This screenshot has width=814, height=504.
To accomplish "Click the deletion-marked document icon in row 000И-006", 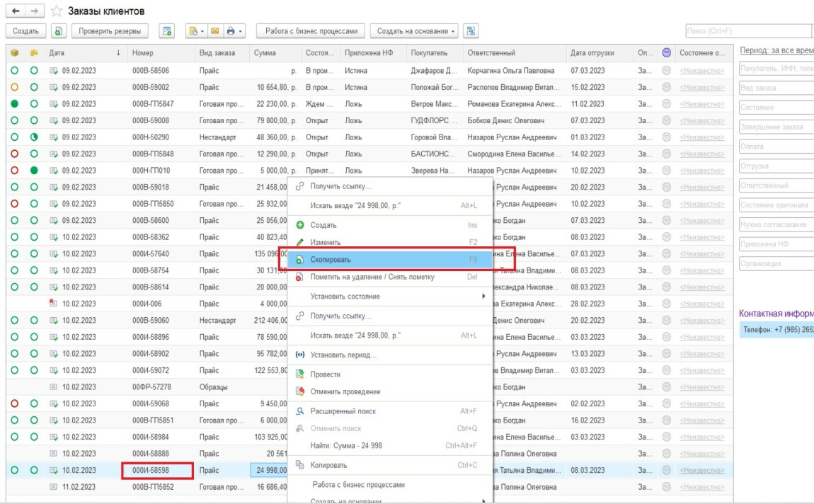I will (x=53, y=303).
